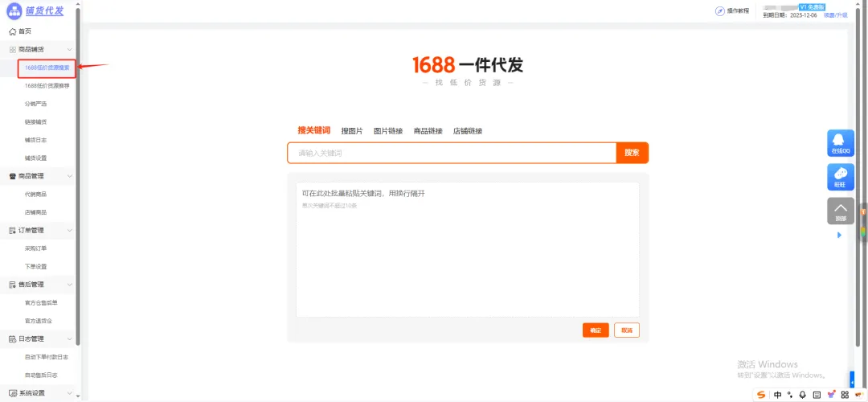Open 采购订单 in the sidebar
The image size is (868, 402).
pyautogui.click(x=35, y=248)
